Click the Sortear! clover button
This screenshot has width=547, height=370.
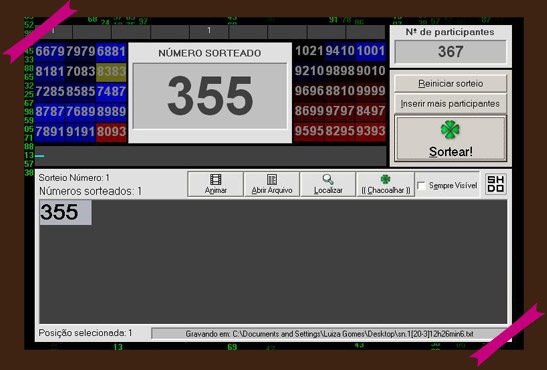click(450, 139)
